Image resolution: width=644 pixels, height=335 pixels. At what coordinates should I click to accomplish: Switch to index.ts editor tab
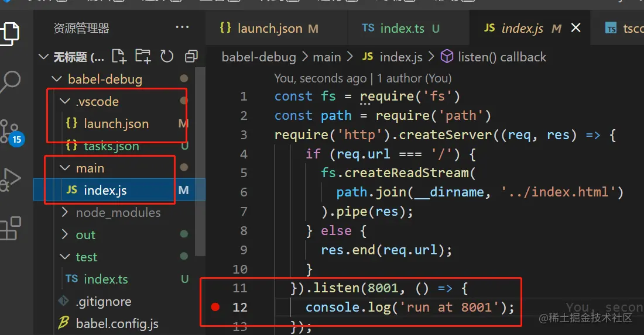point(407,28)
